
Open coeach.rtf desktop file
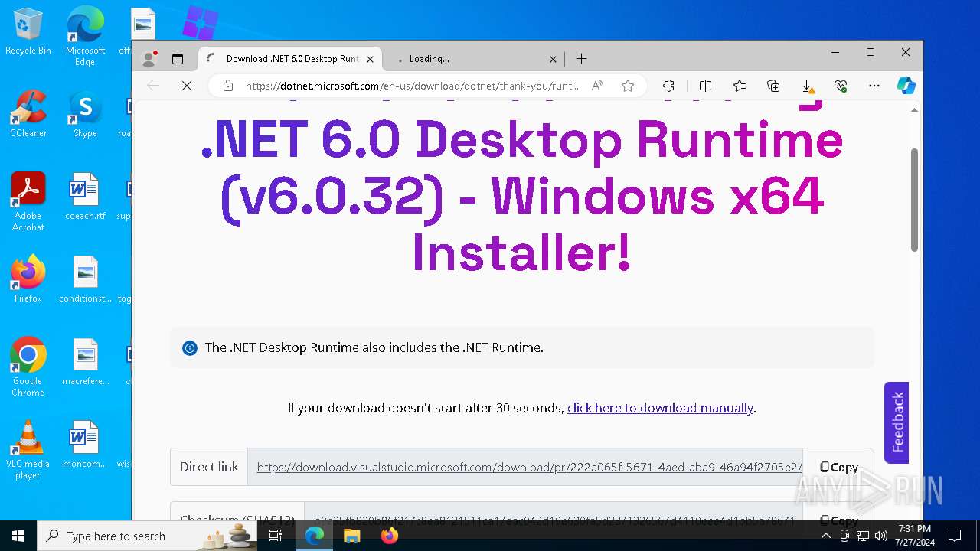point(85,197)
